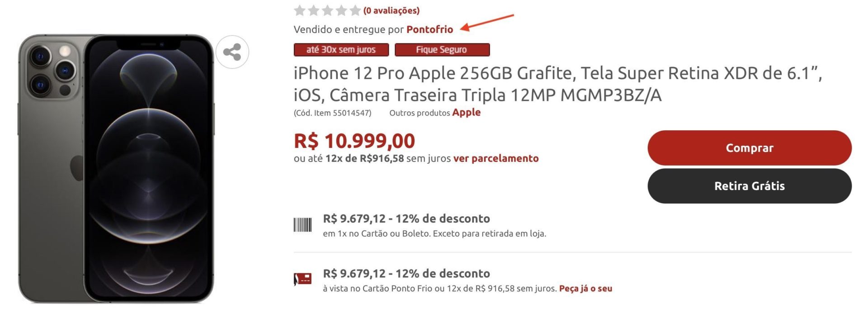Open the (0 avaliações) reviews link
868x309 pixels.
392,10
